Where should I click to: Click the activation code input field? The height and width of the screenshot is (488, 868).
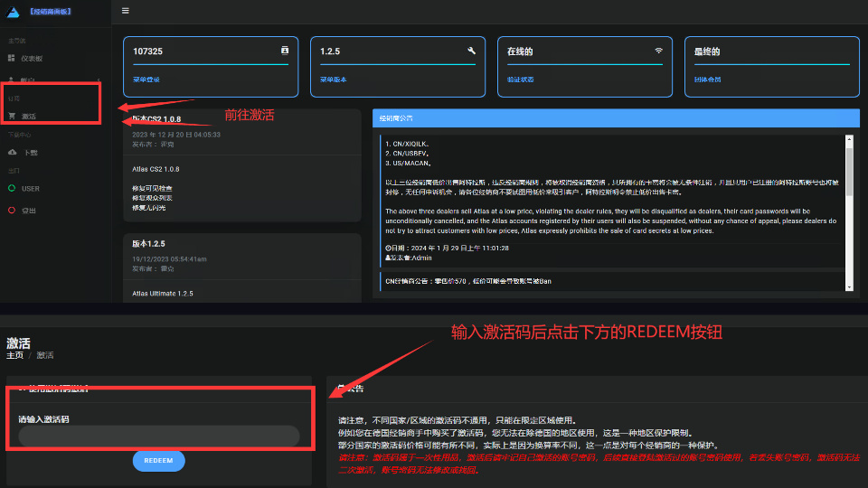pos(158,436)
